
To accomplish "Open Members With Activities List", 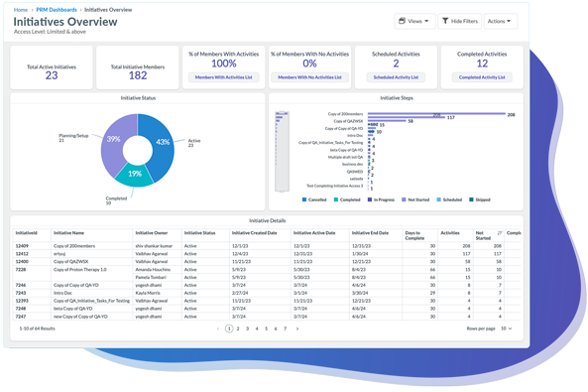I will pyautogui.click(x=223, y=77).
